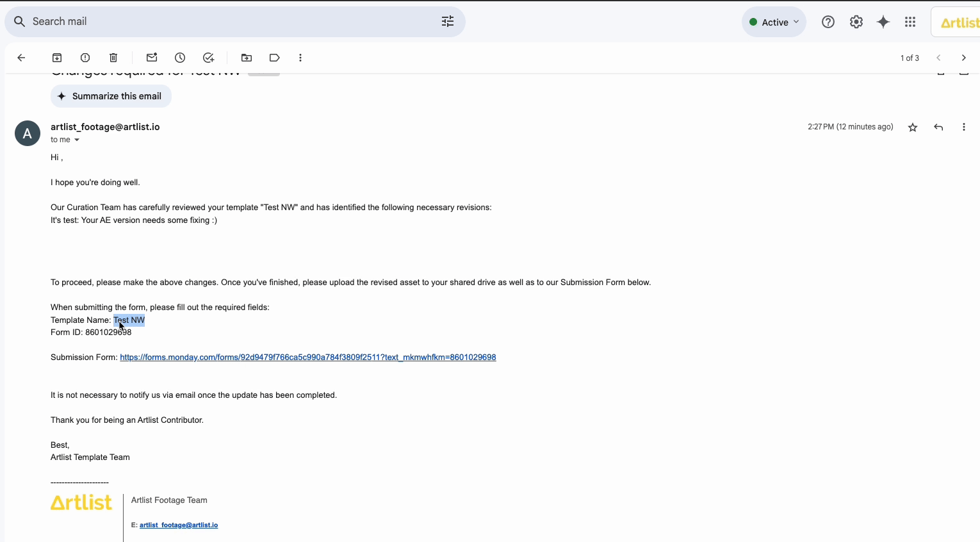The height and width of the screenshot is (542, 980).
Task: Open message More options three dots
Action: (x=964, y=127)
